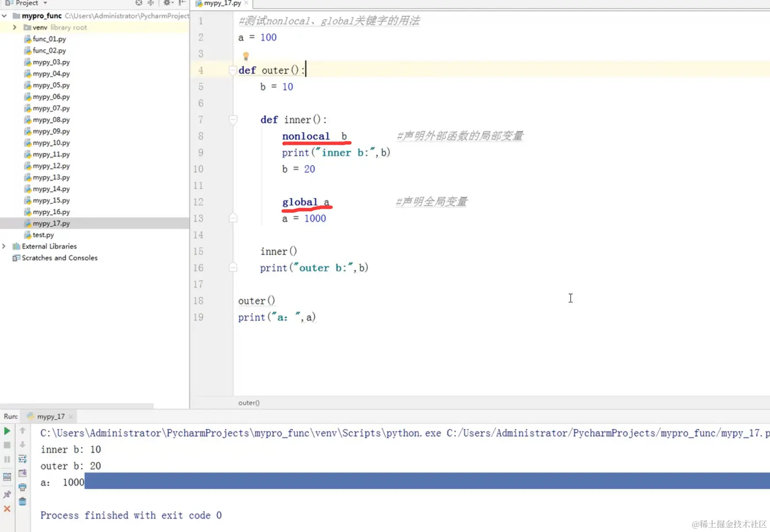Select test.py in the project tree

43,235
